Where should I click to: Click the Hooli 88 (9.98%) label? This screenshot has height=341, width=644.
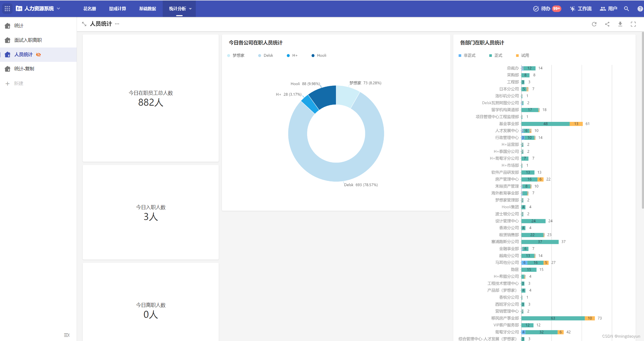(x=305, y=84)
